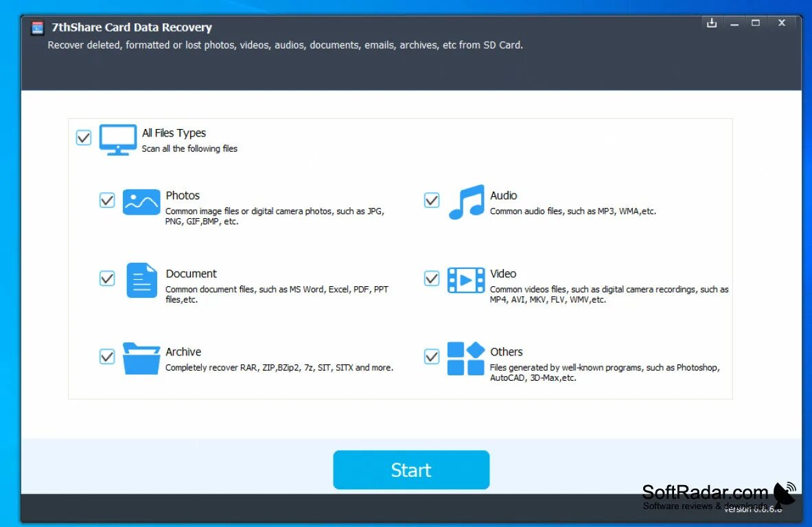Click the 'Photos' label text
Viewport: 812px width, 527px height.
click(x=183, y=196)
